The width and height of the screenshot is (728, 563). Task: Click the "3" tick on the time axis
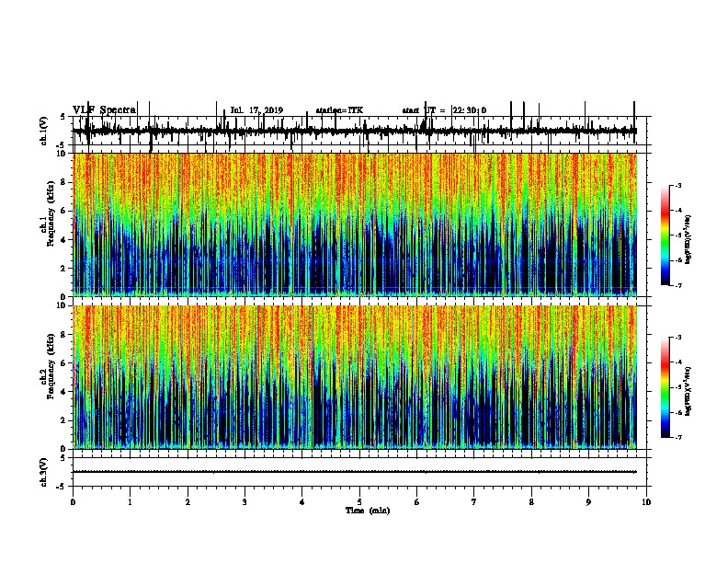point(245,502)
